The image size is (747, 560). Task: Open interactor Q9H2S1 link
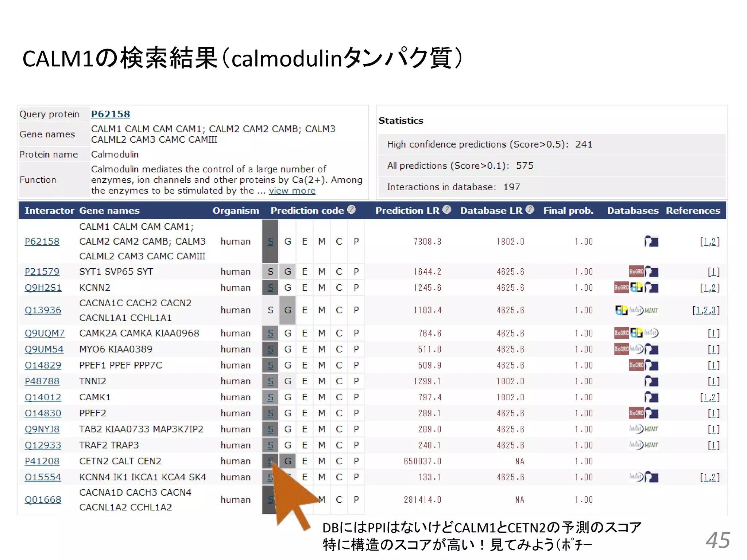(x=43, y=288)
